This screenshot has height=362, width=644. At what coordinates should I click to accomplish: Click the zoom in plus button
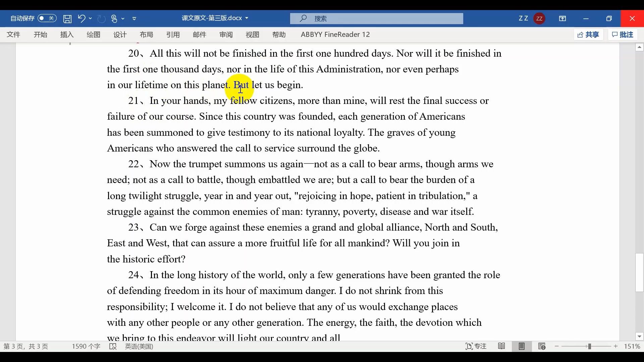click(x=616, y=346)
